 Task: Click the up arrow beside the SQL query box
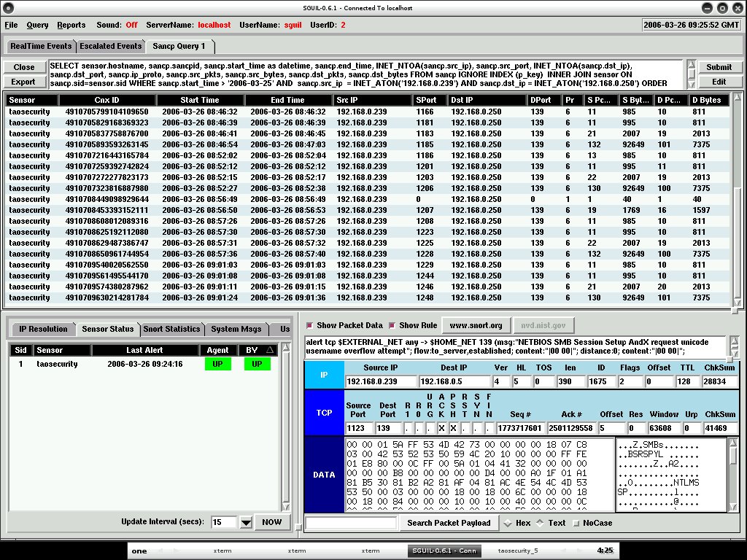[692, 64]
